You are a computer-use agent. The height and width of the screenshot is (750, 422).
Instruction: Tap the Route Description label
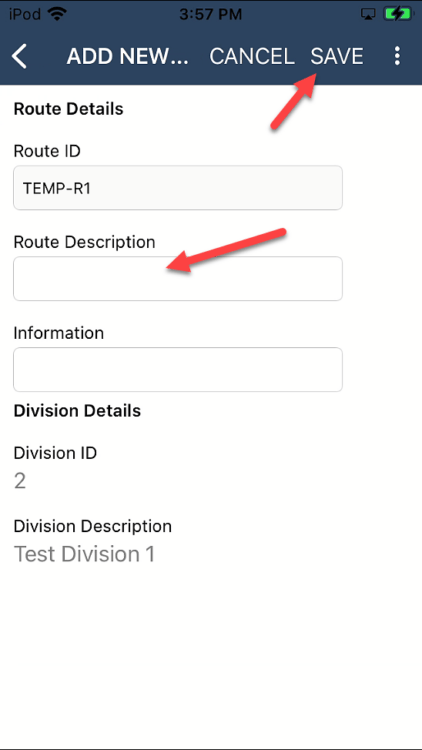pos(84,242)
